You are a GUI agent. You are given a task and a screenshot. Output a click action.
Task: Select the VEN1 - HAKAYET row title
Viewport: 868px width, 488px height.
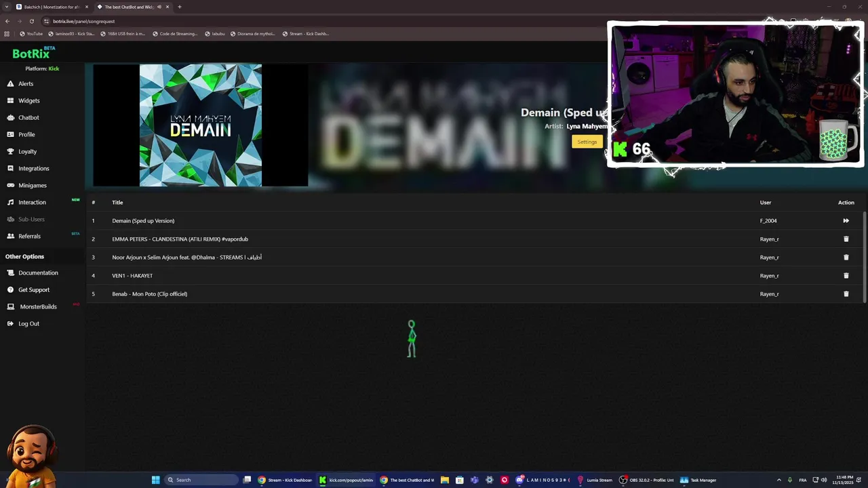132,276
